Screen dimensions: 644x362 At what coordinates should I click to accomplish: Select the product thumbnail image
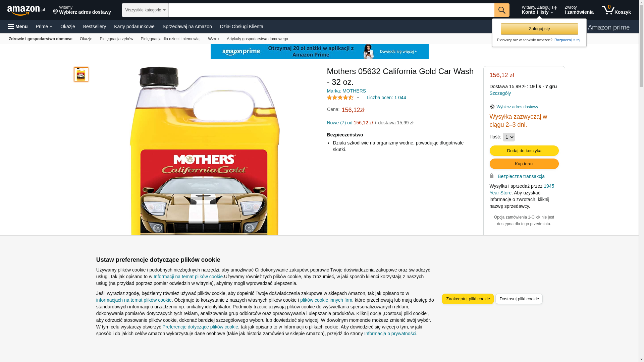[81, 74]
